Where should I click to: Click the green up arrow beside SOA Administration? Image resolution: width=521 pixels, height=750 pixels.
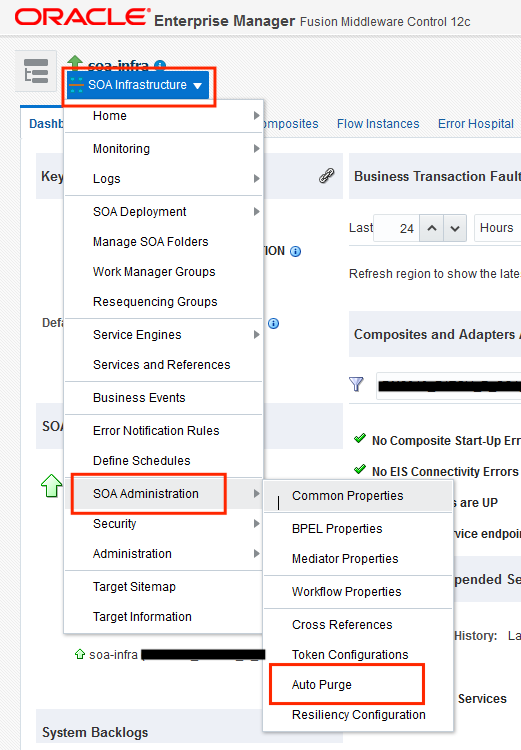coord(52,485)
